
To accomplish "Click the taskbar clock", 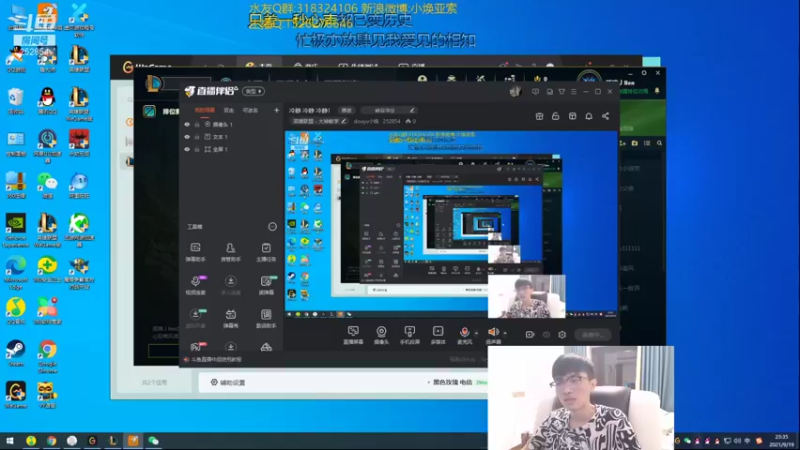I will pyautogui.click(x=781, y=440).
